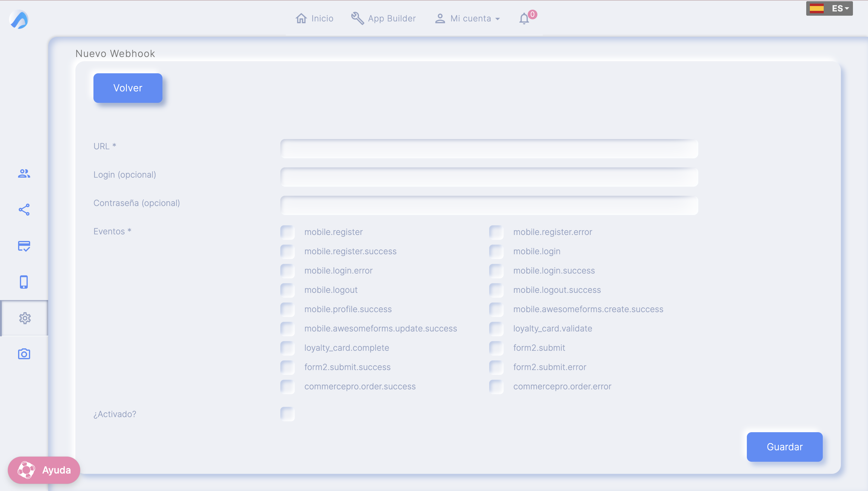
Task: Check the form2.submit event
Action: point(496,348)
